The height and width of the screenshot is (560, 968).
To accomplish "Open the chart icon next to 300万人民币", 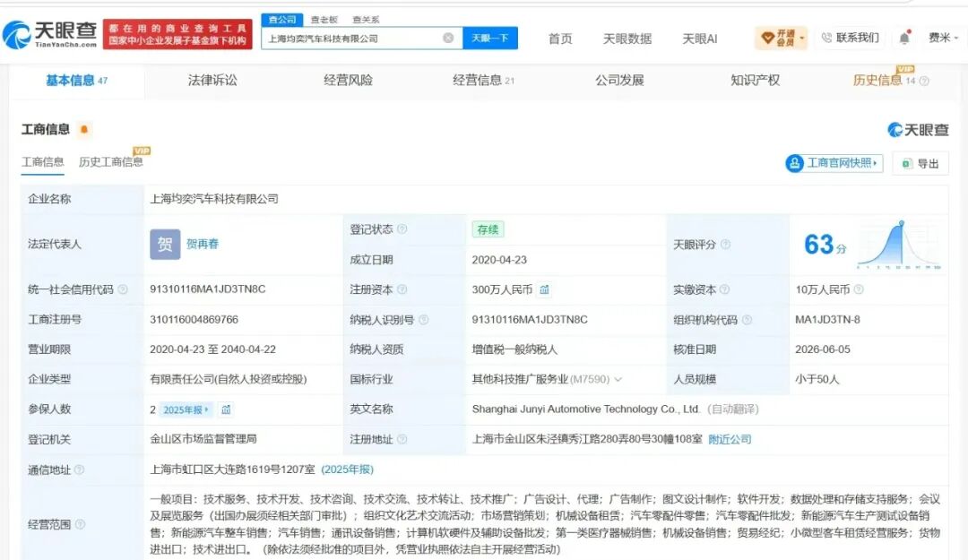I will [544, 289].
